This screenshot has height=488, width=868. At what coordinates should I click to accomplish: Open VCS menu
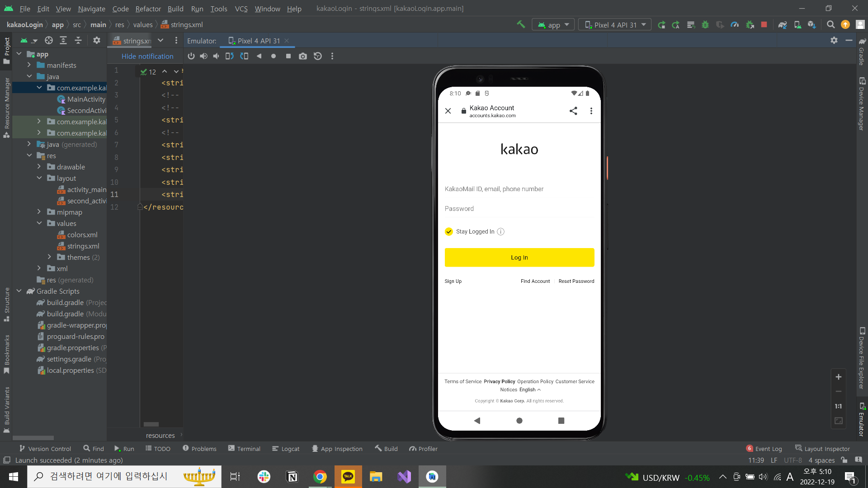click(x=241, y=9)
